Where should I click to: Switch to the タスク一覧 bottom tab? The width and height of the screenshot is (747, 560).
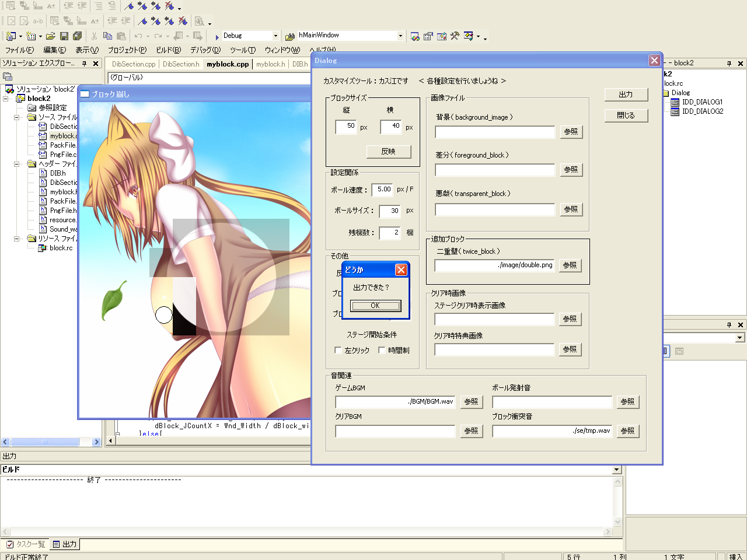(x=26, y=544)
